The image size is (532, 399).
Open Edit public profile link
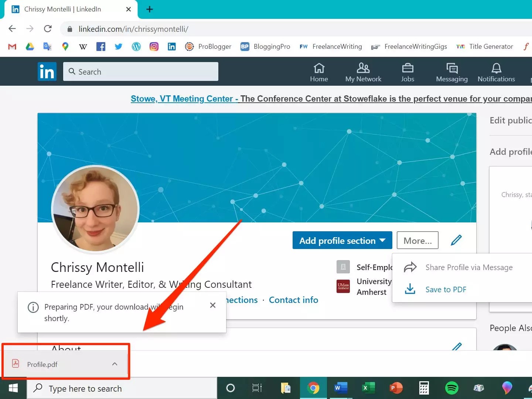point(511,120)
